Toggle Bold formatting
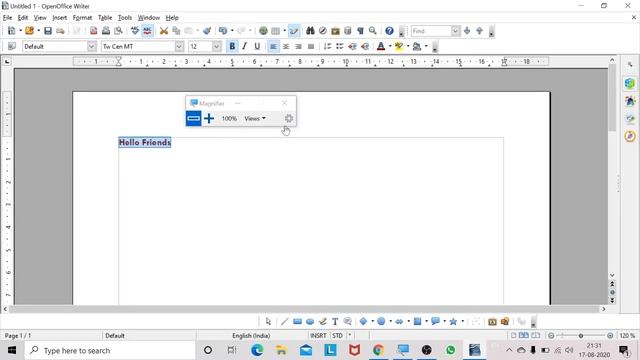Screen dimensions: 640x360 click(x=232, y=47)
